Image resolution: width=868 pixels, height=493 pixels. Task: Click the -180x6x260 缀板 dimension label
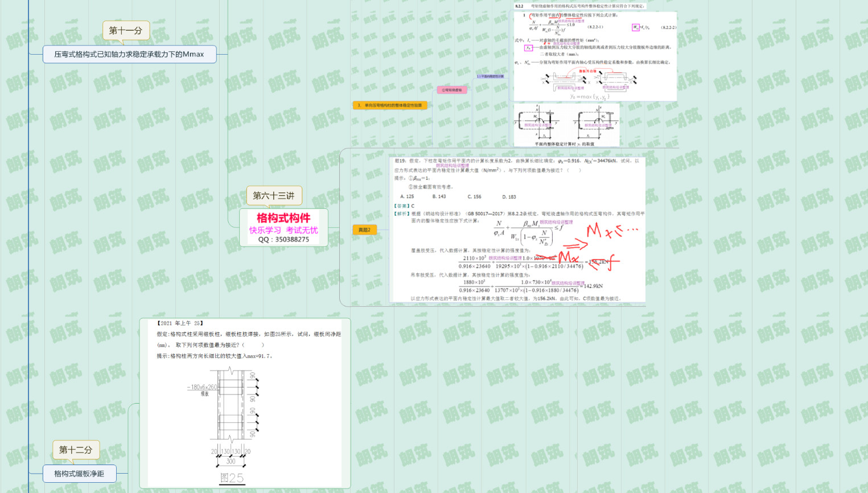click(202, 389)
